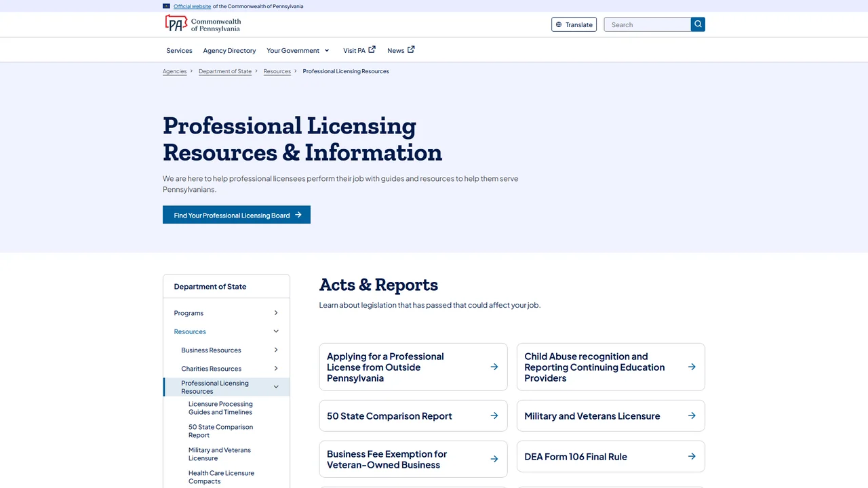Open the Agency Directory menu item
Screen dimensions: 868x488
tap(229, 50)
